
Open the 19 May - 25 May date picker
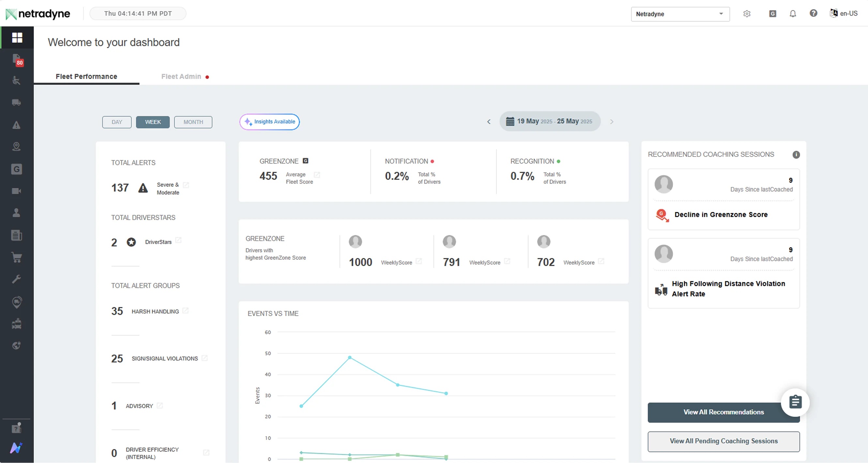(x=550, y=121)
